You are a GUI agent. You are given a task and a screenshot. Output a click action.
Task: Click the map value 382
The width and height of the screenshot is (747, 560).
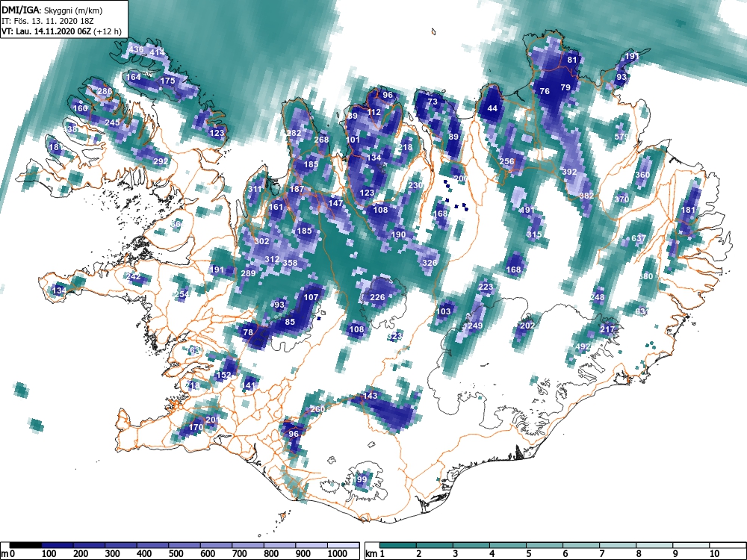(x=587, y=195)
